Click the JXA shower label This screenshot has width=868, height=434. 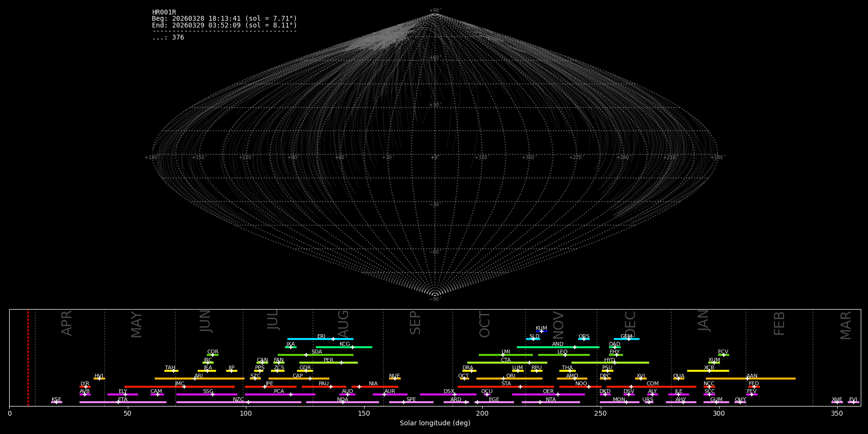tap(290, 344)
